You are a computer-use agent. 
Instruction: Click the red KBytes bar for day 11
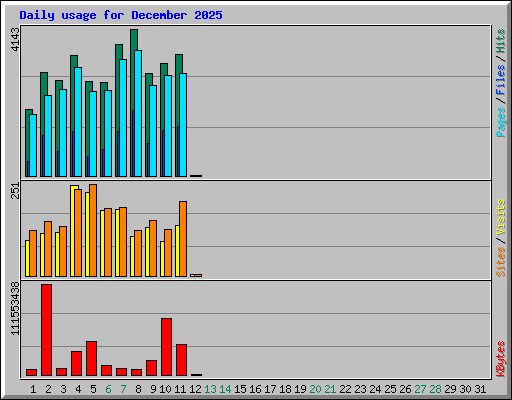(x=181, y=360)
